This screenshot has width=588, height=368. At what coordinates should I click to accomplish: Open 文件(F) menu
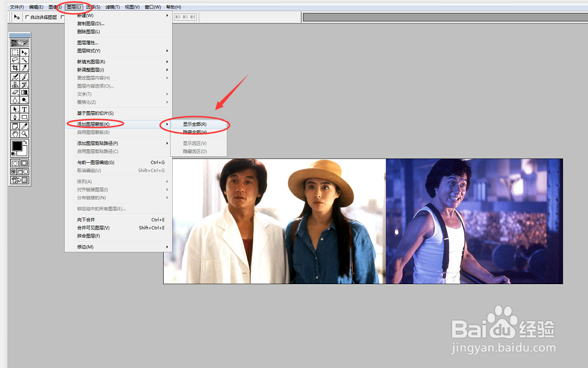(x=17, y=7)
